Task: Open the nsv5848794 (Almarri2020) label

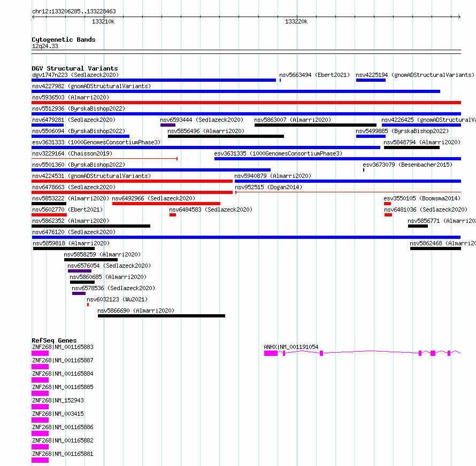Action: pyautogui.click(x=422, y=142)
